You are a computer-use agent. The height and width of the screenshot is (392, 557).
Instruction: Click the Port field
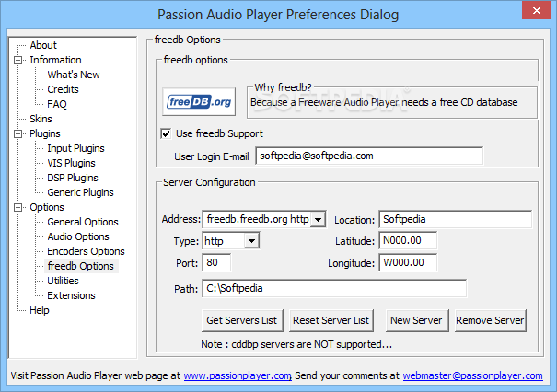[x=216, y=263]
